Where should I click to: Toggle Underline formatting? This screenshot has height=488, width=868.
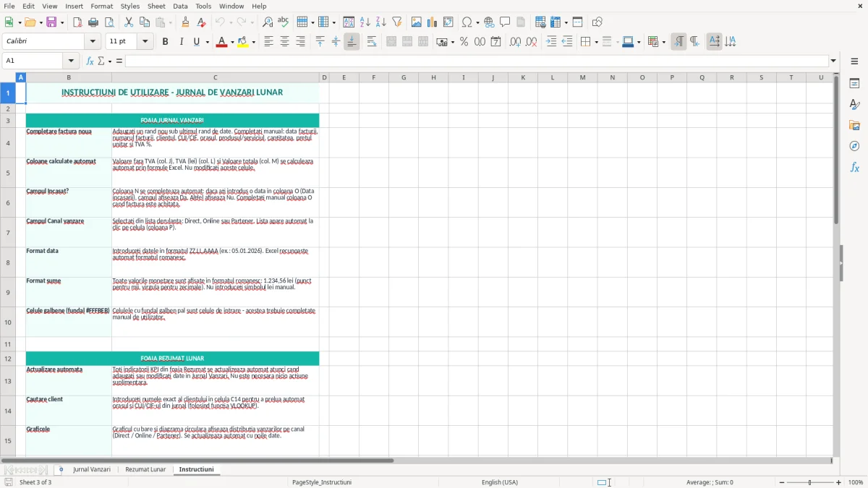196,42
